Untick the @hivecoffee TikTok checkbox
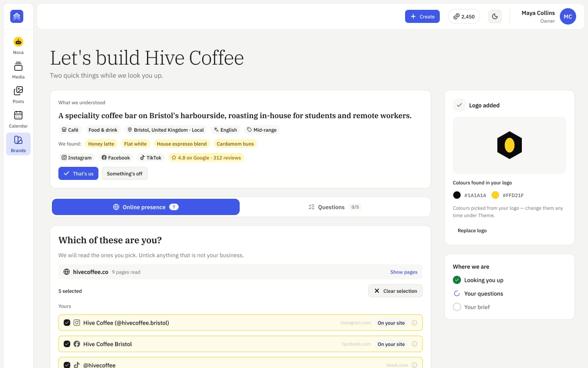This screenshot has width=588, height=368. coord(67,365)
